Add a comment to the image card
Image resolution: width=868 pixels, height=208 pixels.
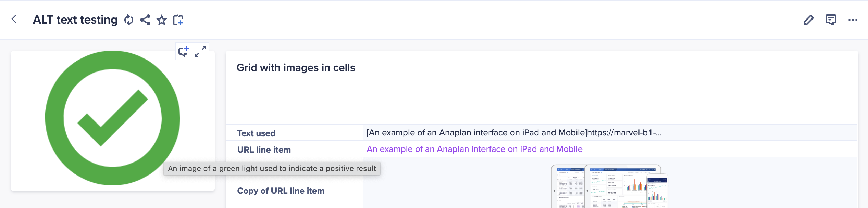[184, 51]
